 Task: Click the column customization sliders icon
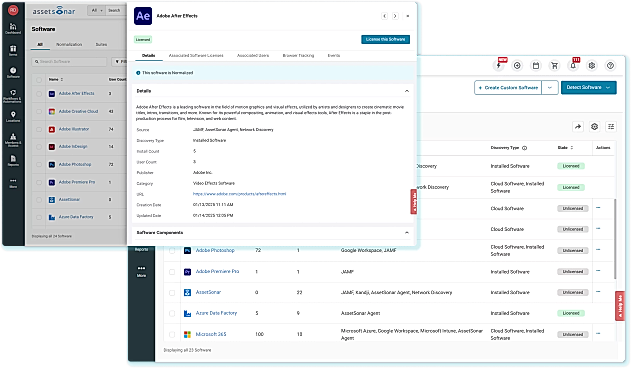tap(611, 127)
